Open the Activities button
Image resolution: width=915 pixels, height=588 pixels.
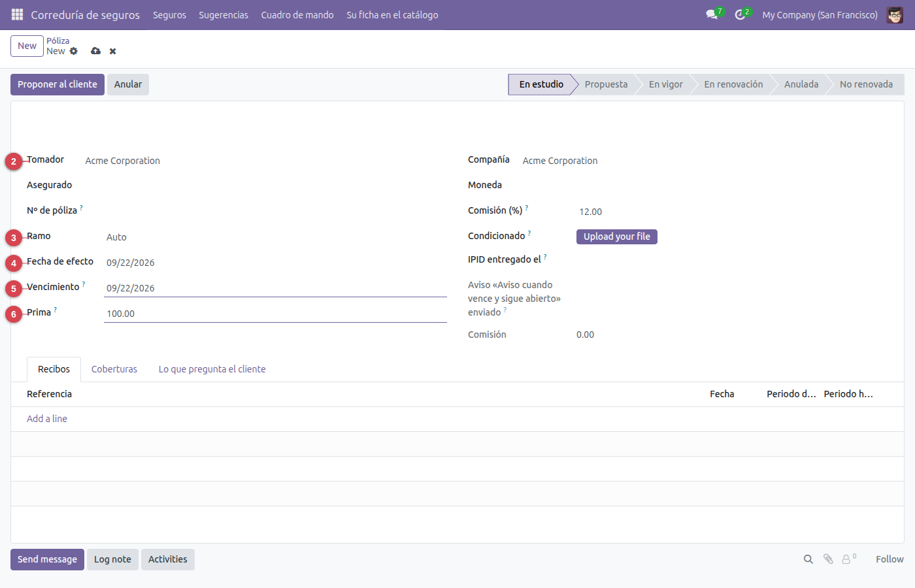[x=168, y=559]
